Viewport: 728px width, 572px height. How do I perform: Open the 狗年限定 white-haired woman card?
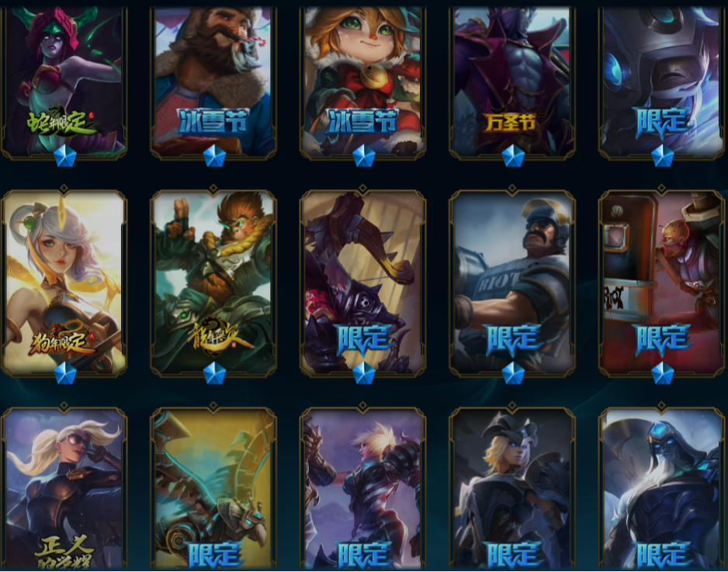click(x=64, y=282)
